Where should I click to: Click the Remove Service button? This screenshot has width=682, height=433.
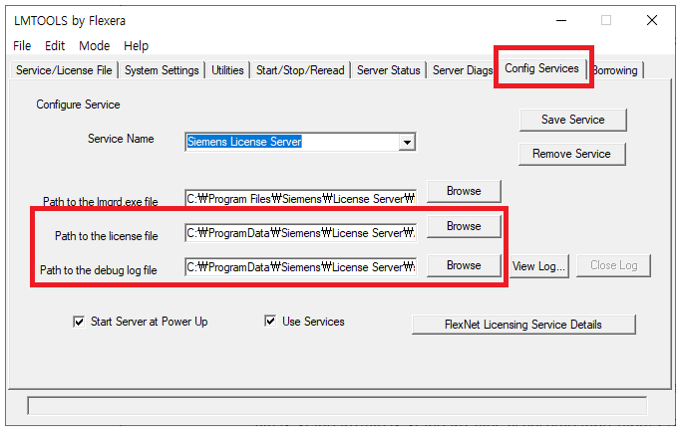coord(572,154)
